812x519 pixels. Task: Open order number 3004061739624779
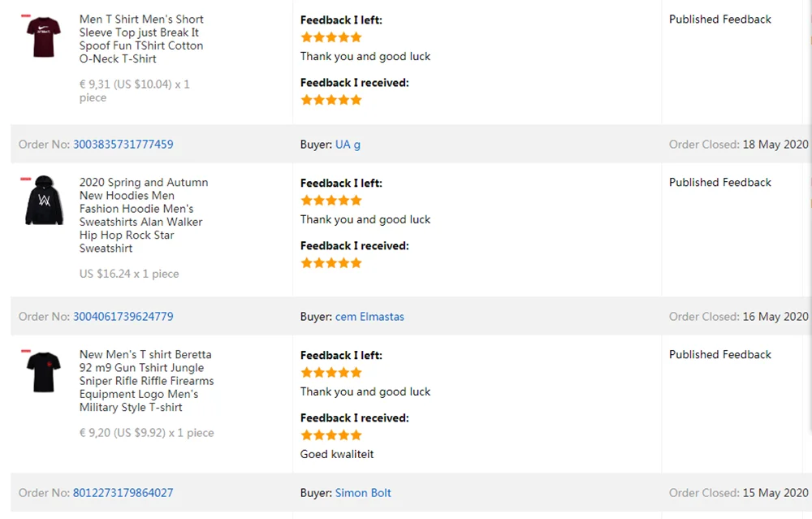click(x=123, y=317)
